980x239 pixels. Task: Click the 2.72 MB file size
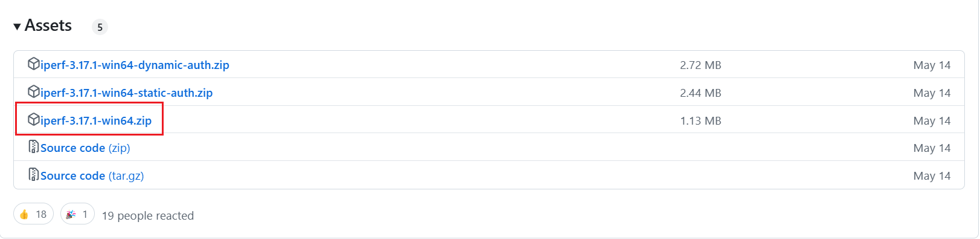700,65
